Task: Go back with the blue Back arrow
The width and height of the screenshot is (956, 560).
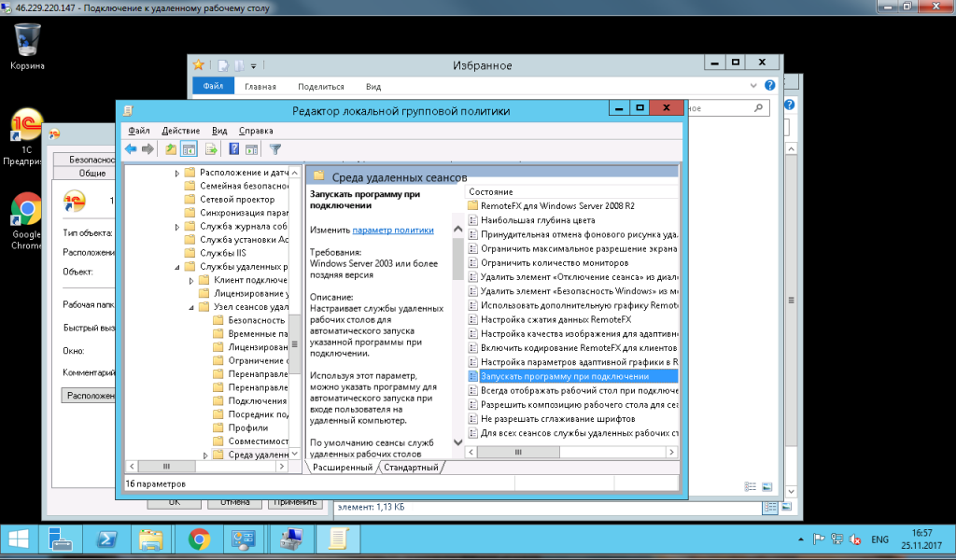Action: 131,149
